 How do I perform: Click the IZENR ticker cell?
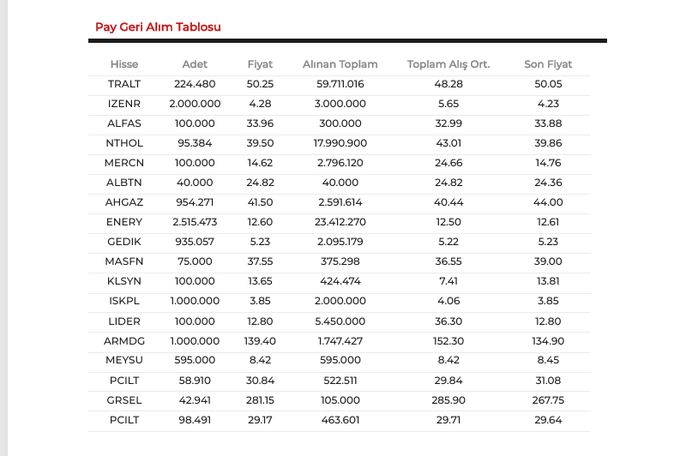[124, 104]
